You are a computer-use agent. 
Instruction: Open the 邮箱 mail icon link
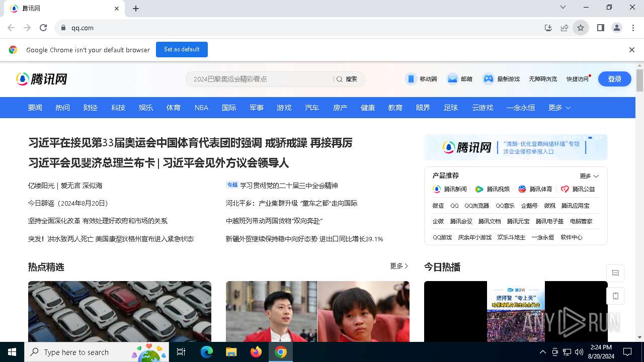coord(452,79)
